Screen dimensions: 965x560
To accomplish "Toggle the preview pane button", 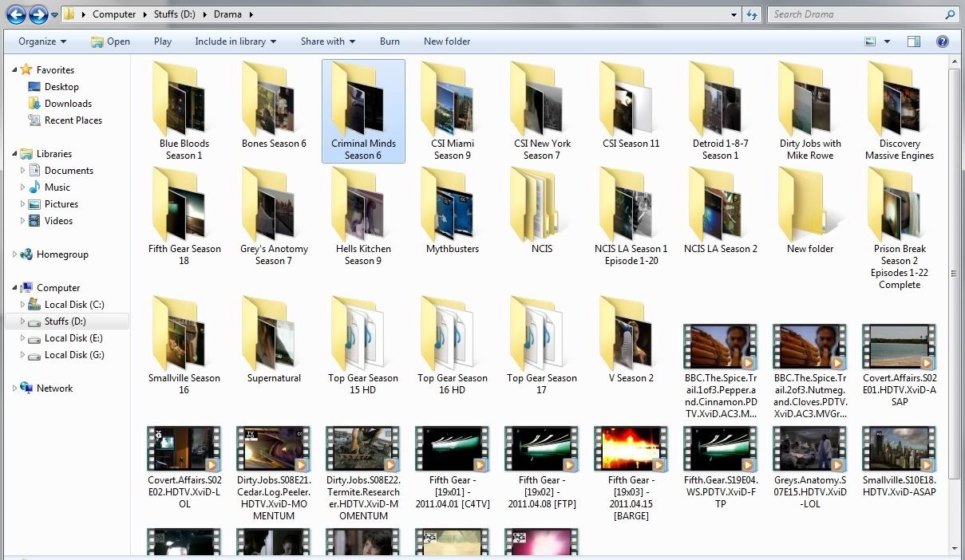I will point(914,41).
